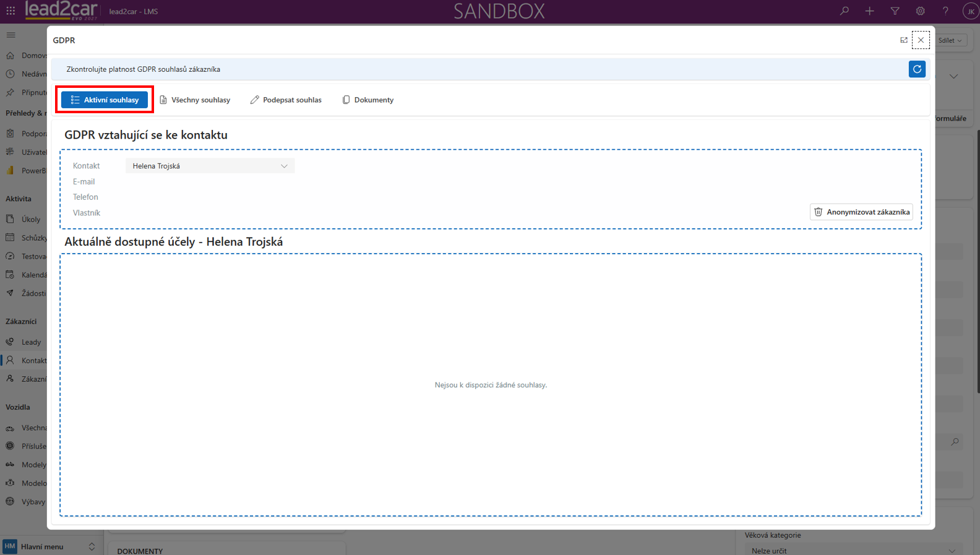
Task: Click the Kalendář sidebar icon
Action: (x=10, y=275)
